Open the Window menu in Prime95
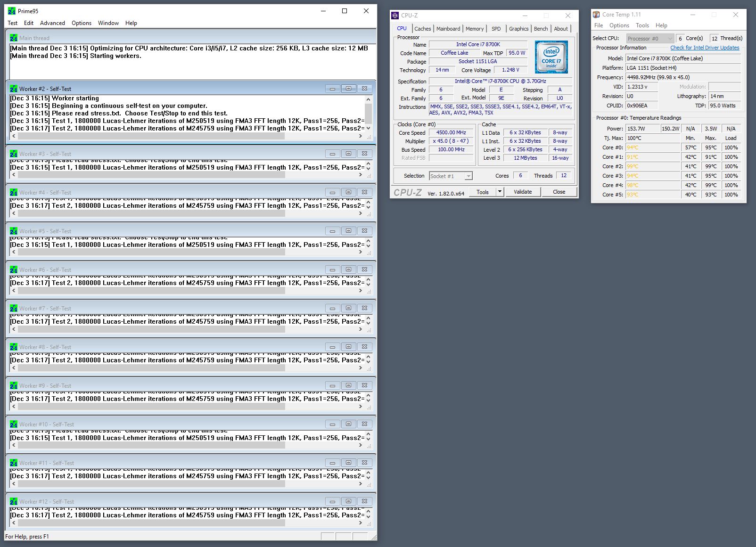756x547 pixels. coord(108,23)
